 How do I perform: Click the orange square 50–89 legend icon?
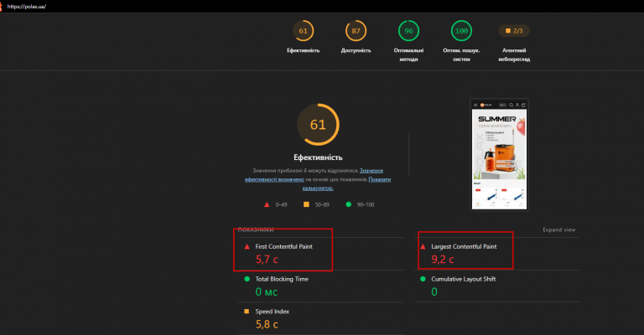coord(306,204)
